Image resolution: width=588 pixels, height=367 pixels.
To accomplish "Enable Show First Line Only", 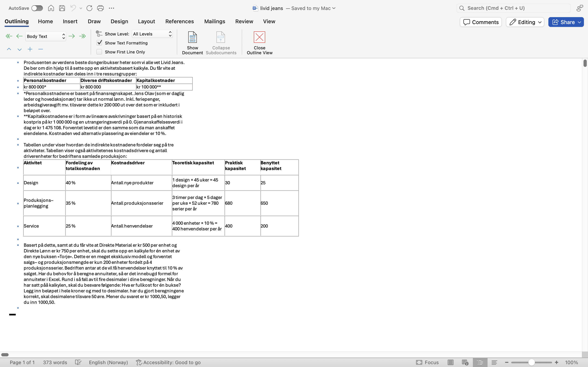I will click(99, 52).
